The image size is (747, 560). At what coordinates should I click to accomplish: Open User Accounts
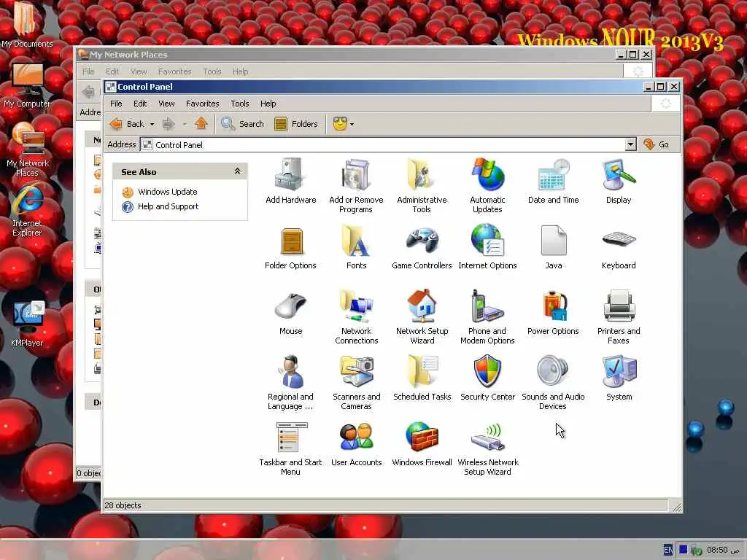tap(356, 444)
